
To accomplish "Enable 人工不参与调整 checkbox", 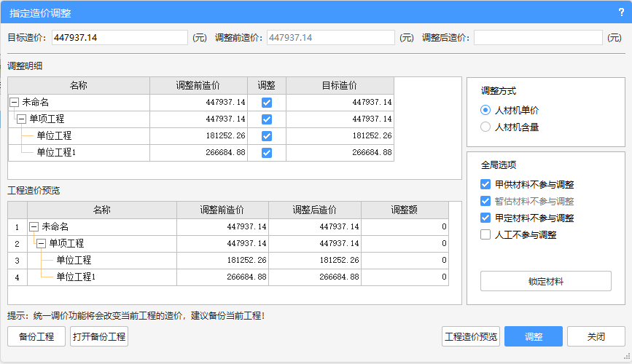I will pos(485,234).
